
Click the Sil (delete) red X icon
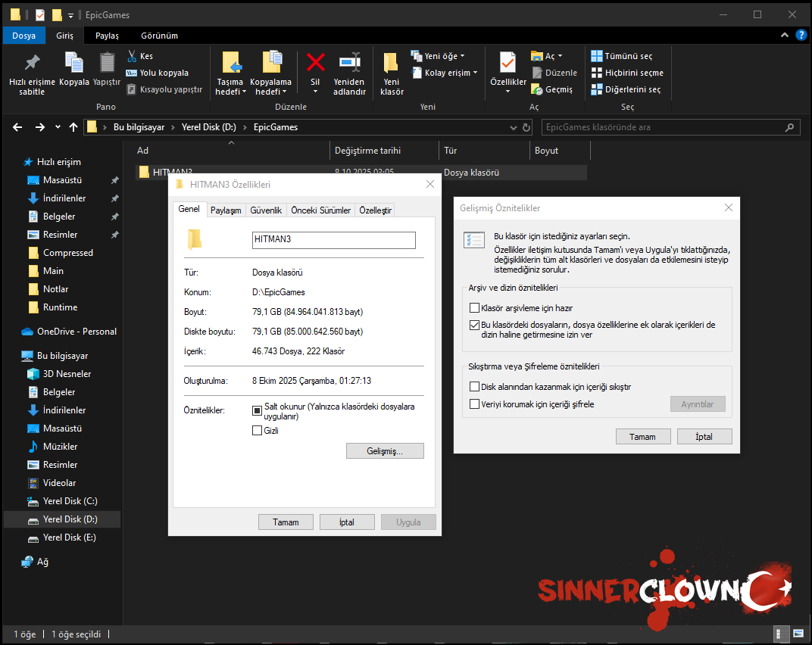[315, 62]
